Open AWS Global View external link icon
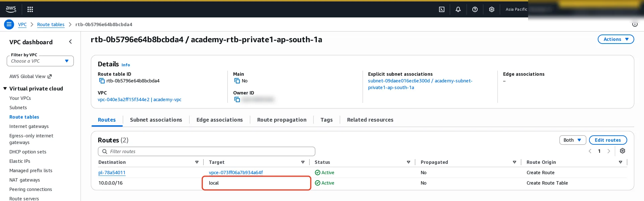The width and height of the screenshot is (644, 201). (50, 76)
